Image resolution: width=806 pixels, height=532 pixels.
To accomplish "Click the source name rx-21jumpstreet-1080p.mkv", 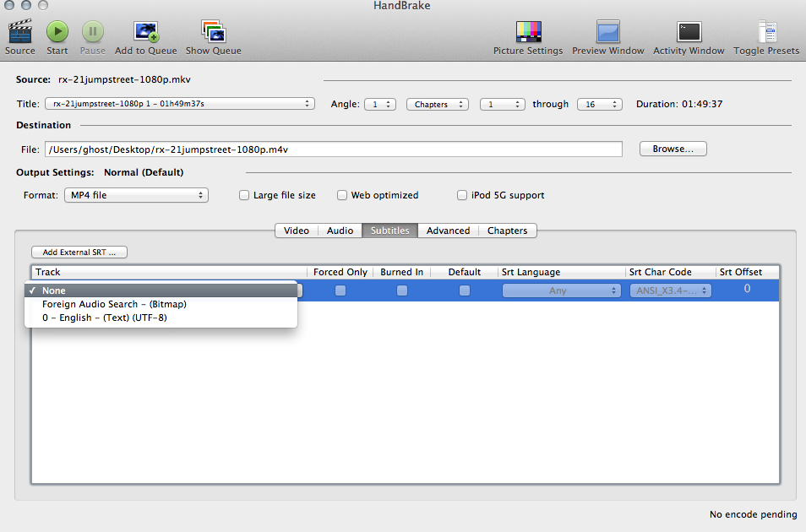I will point(124,79).
